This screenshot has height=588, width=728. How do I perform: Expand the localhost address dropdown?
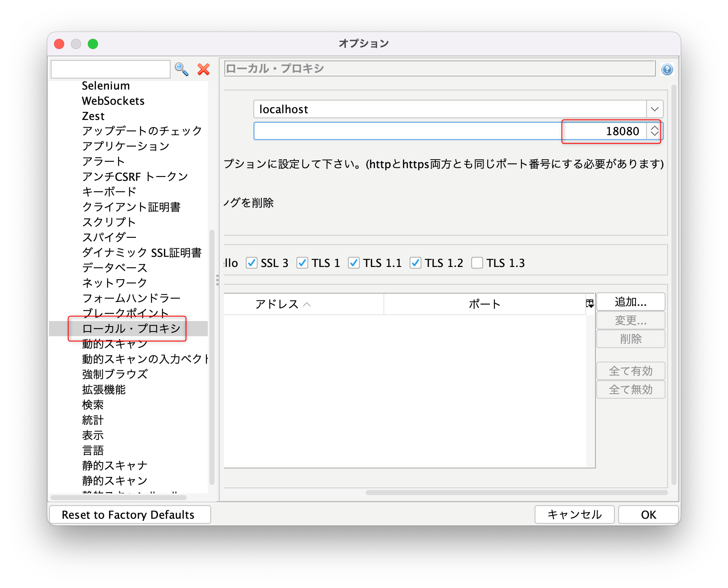point(655,109)
